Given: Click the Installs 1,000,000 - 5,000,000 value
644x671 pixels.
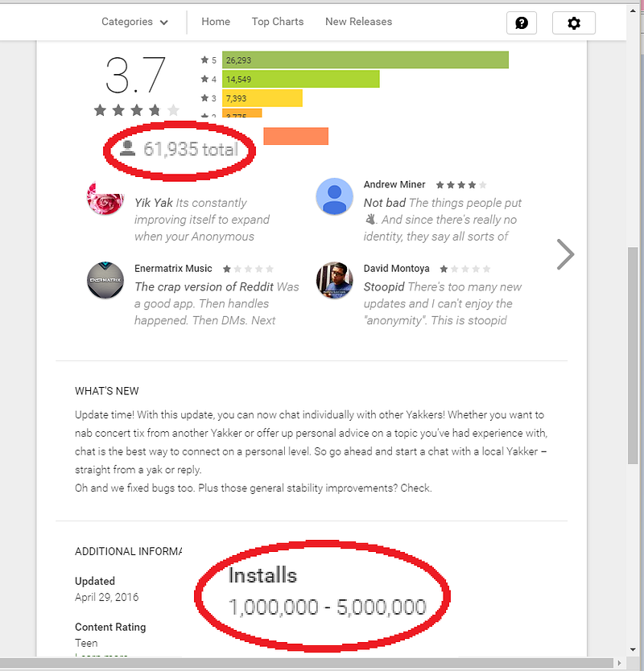Looking at the screenshot, I should tap(328, 607).
